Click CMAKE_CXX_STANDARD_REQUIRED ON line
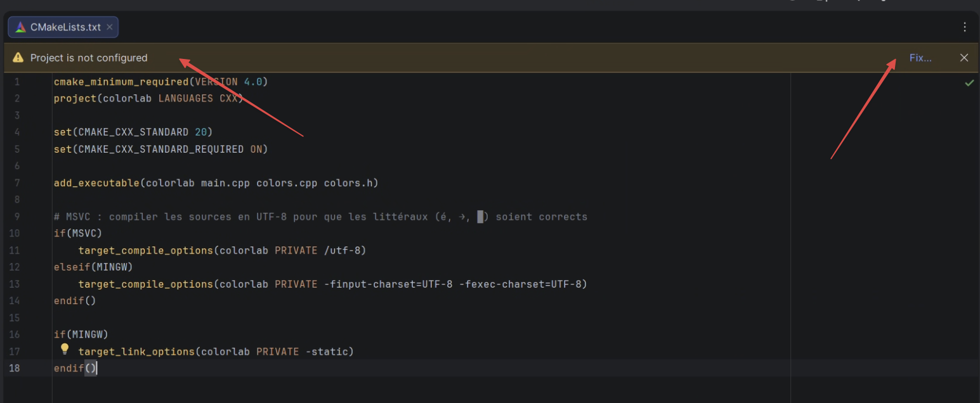Screen dimensions: 980x403 coord(161,150)
